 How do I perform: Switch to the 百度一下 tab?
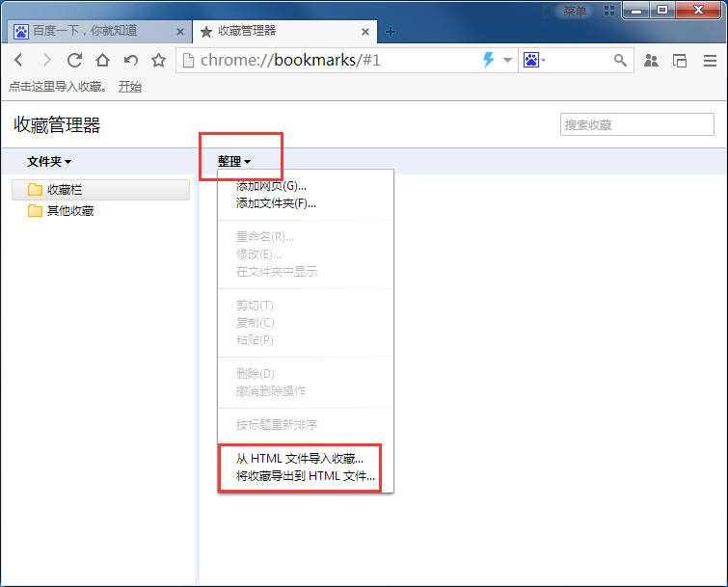coord(99,31)
